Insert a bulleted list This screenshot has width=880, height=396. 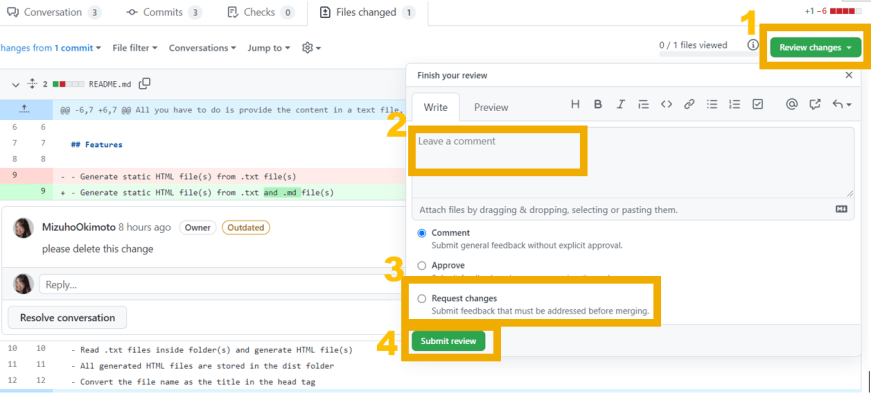click(x=712, y=104)
